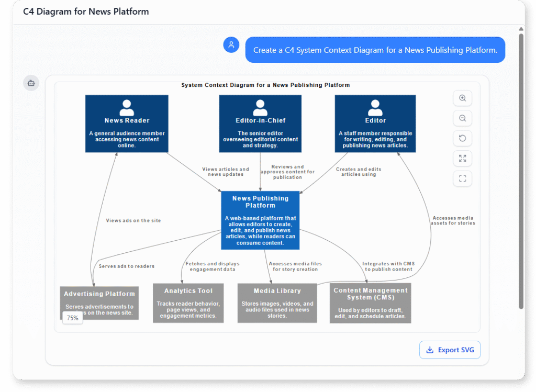This screenshot has width=536, height=392.
Task: Click the person icon above Editor-in-Chief
Action: pyautogui.click(x=260, y=108)
